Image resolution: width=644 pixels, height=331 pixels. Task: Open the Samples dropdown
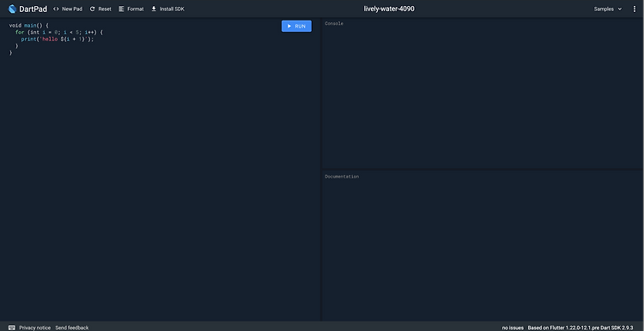(608, 9)
